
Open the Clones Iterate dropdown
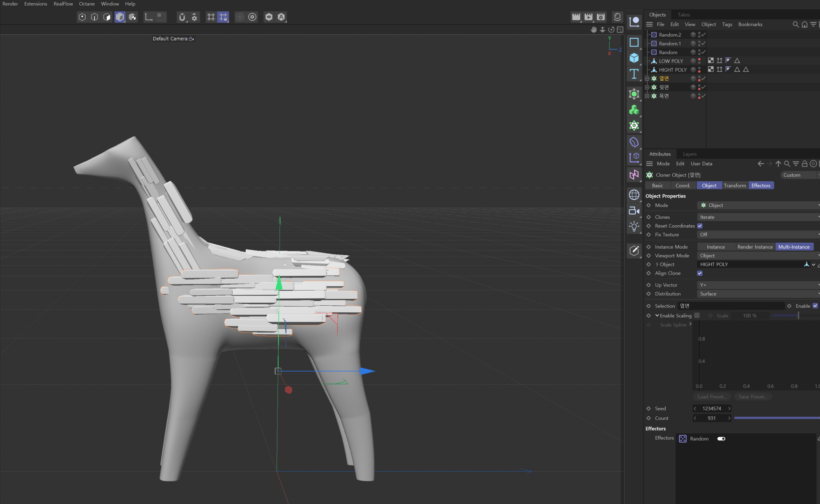(x=758, y=217)
